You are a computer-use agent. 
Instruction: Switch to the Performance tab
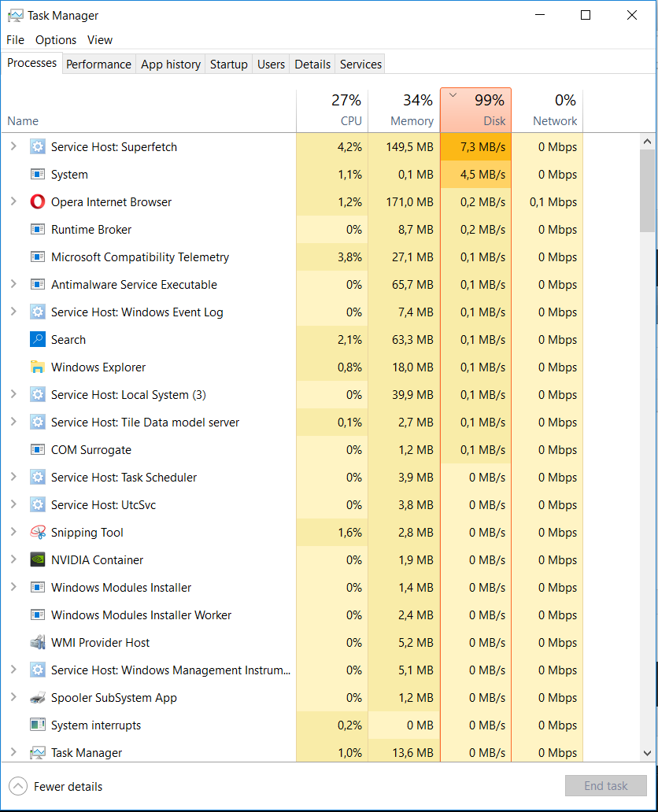click(x=98, y=65)
